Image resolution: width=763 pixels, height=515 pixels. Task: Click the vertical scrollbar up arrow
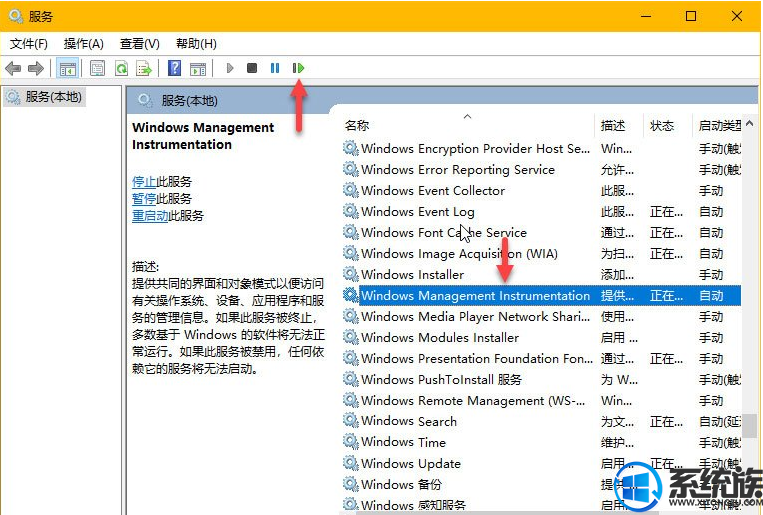[x=749, y=123]
